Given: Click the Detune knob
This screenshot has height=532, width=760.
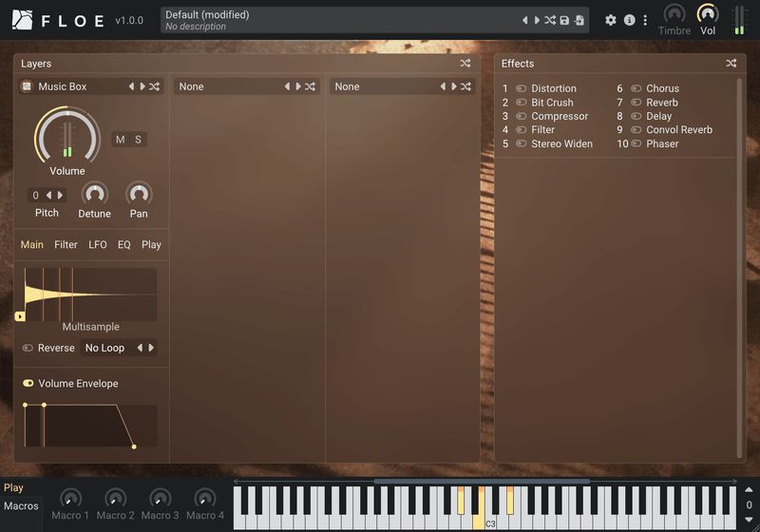Looking at the screenshot, I should pyautogui.click(x=94, y=195).
